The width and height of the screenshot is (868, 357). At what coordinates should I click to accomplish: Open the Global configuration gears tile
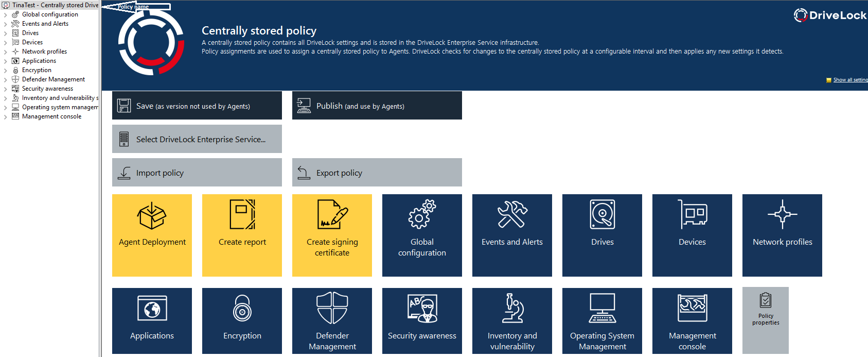[x=422, y=235]
